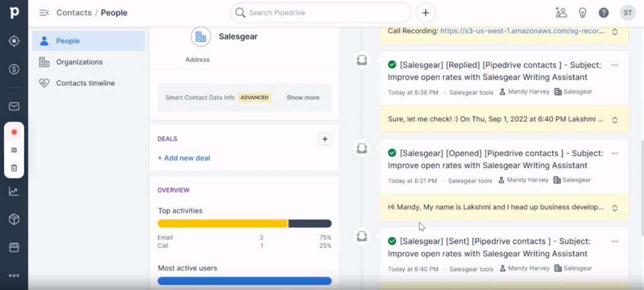Pause the screen recording
The width and height of the screenshot is (644, 290).
(x=14, y=150)
